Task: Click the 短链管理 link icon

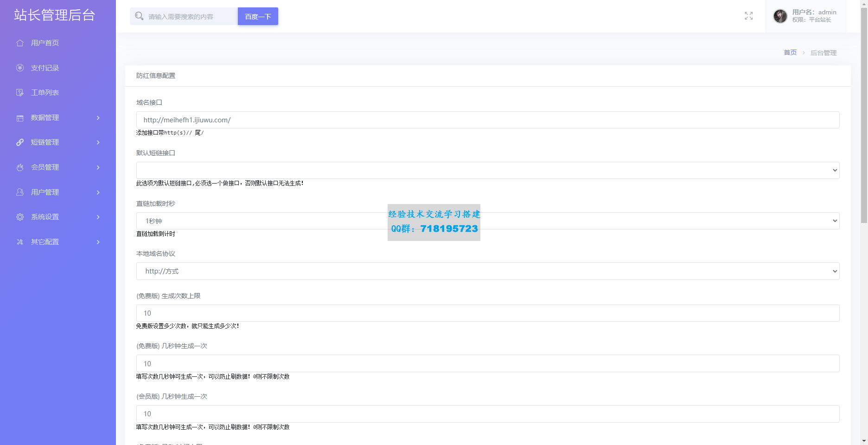Action: [x=20, y=142]
